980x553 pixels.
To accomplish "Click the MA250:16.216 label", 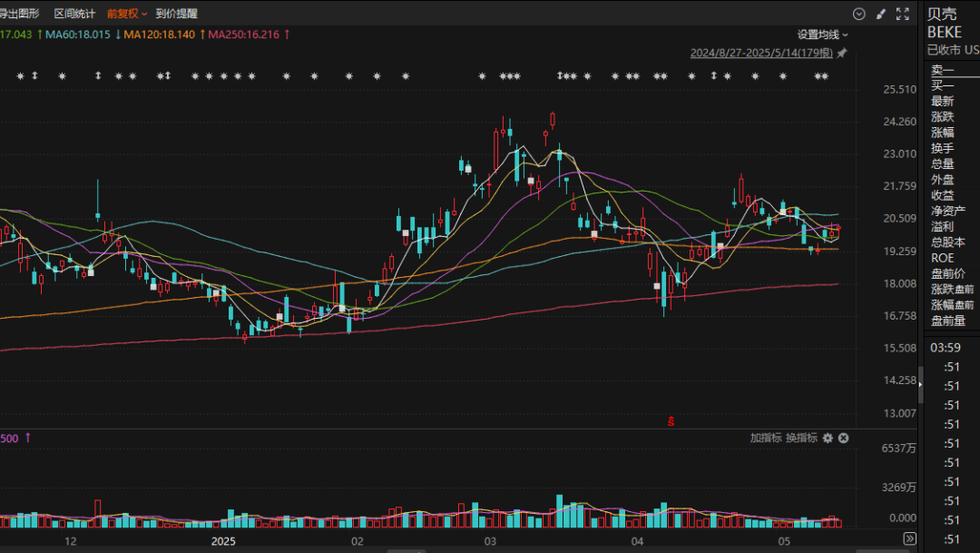I will click(x=244, y=35).
